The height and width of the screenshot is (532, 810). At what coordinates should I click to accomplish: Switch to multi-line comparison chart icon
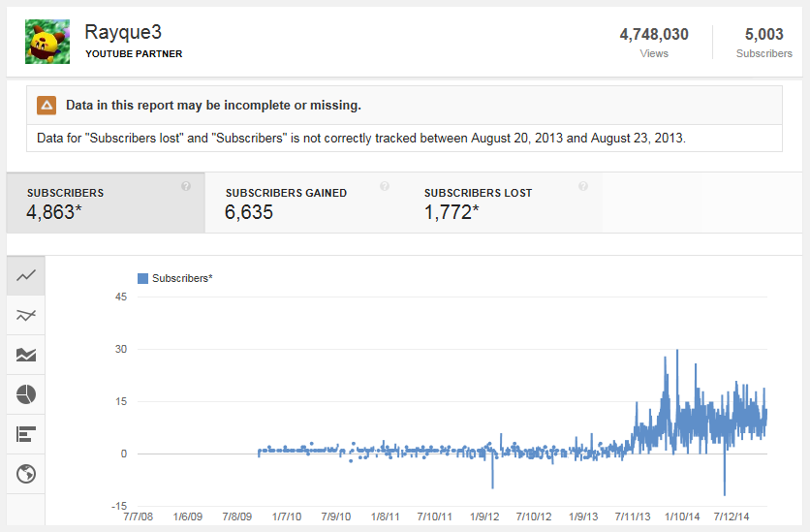[26, 315]
